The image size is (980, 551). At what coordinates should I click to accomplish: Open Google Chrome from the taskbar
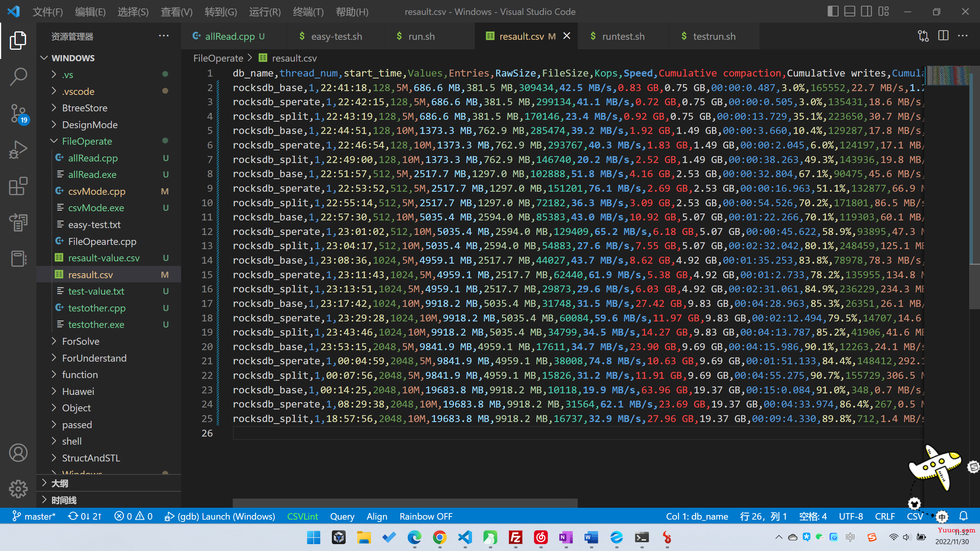point(440,538)
